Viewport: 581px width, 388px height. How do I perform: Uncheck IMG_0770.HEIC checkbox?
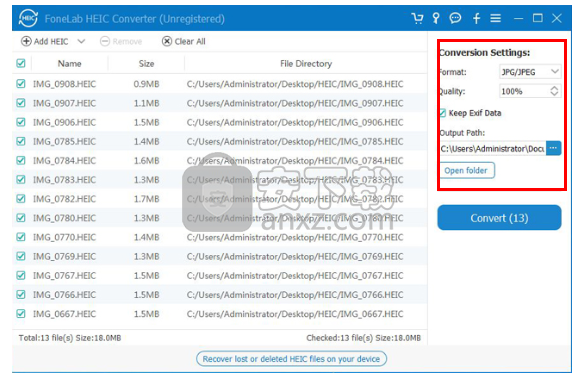pyautogui.click(x=21, y=237)
